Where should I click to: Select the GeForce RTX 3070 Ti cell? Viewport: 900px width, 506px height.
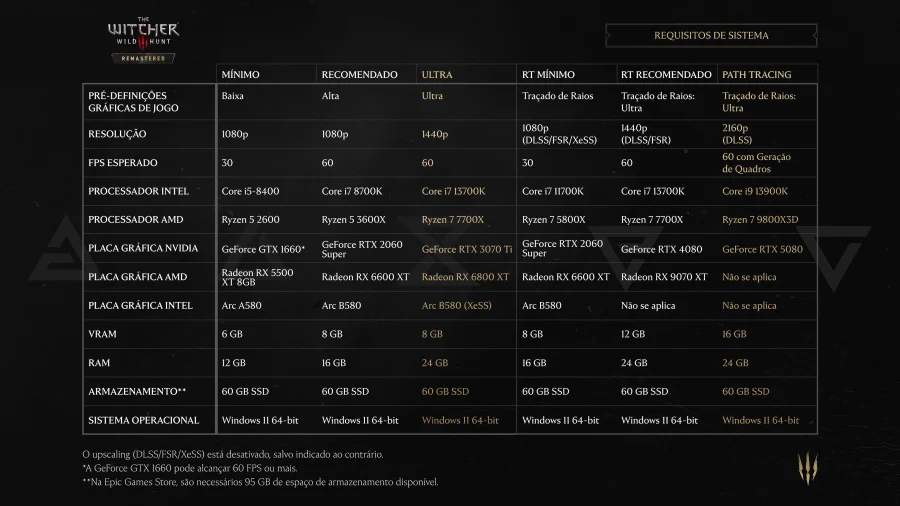click(467, 249)
